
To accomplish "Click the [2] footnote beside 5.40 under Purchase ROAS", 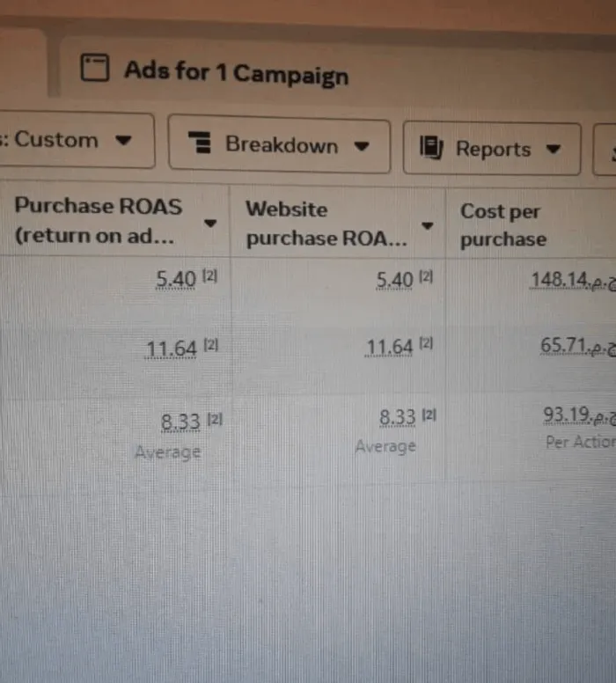I will click(209, 276).
